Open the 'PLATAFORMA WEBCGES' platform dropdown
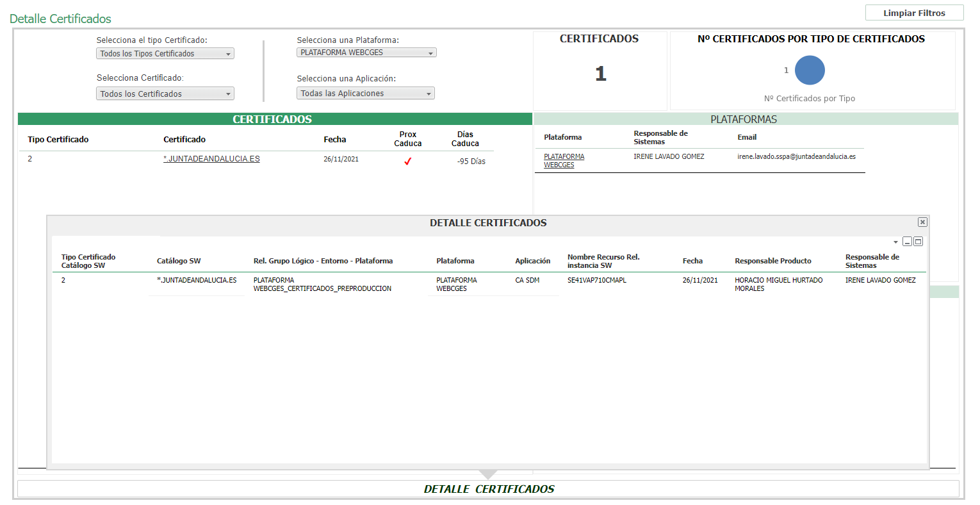 (366, 53)
